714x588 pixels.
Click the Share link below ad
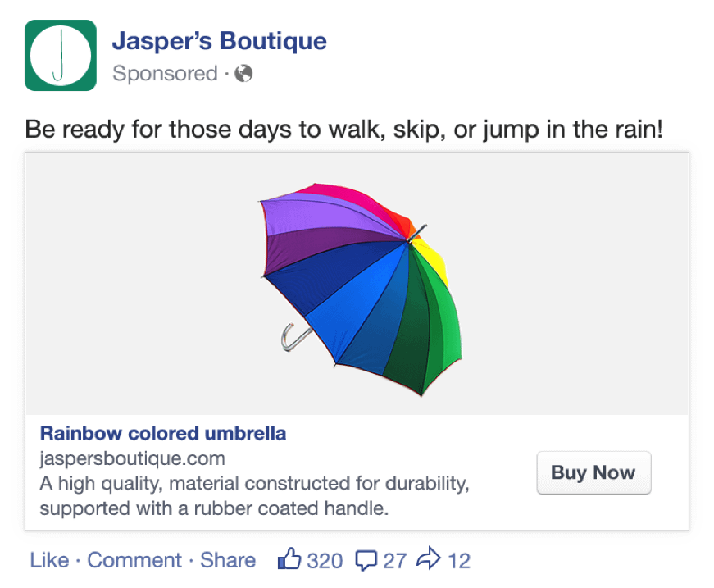228,560
